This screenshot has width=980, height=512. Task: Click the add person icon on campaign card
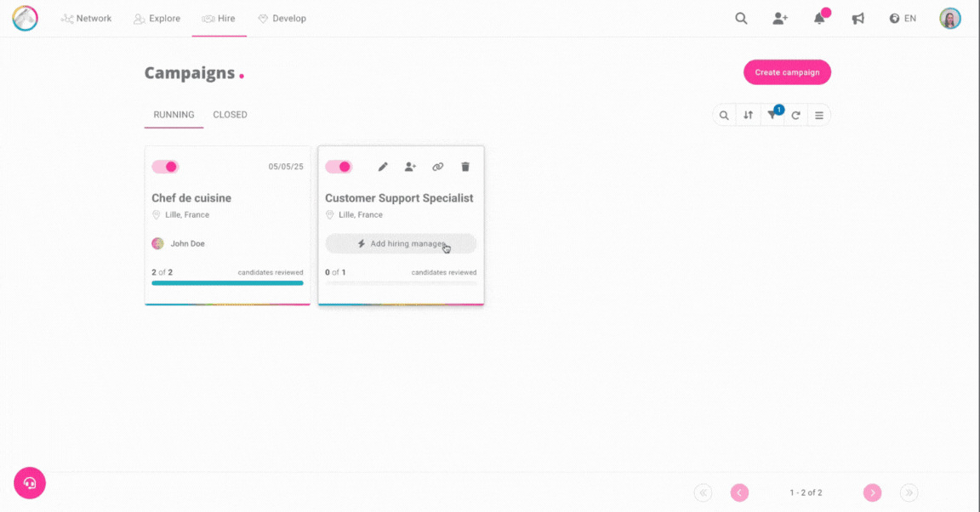point(410,167)
